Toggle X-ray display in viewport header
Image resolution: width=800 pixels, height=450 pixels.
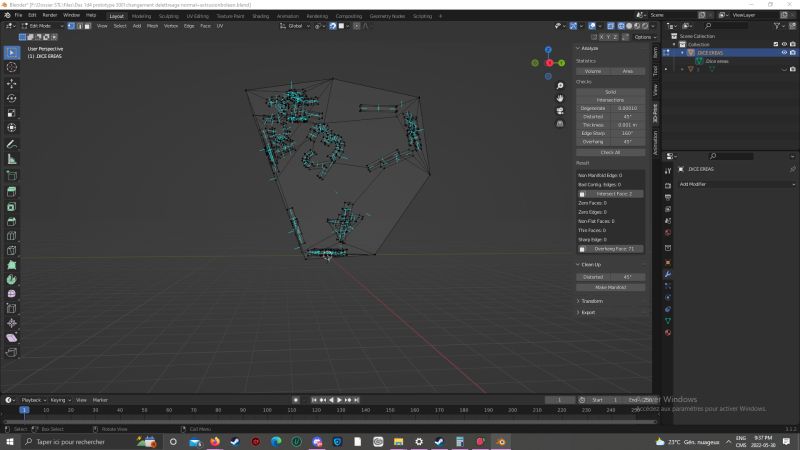click(x=611, y=26)
